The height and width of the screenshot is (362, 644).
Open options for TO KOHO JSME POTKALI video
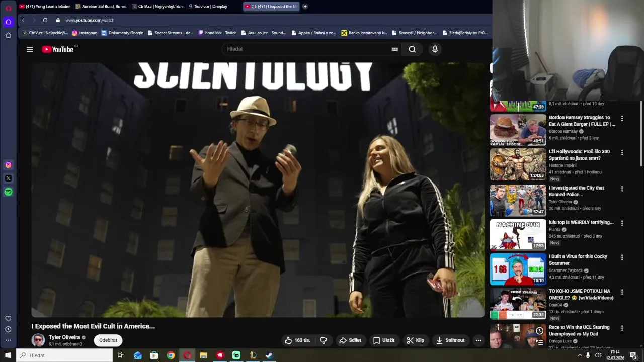tap(622, 292)
